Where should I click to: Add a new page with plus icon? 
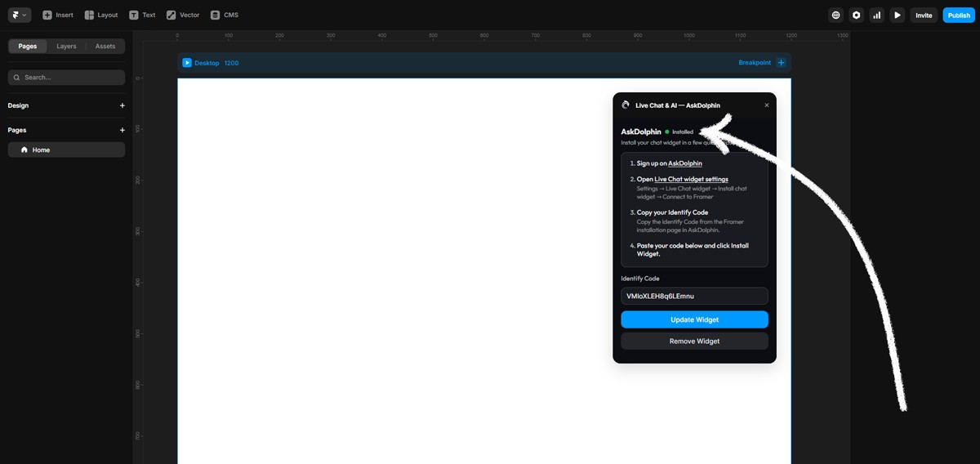pyautogui.click(x=122, y=130)
